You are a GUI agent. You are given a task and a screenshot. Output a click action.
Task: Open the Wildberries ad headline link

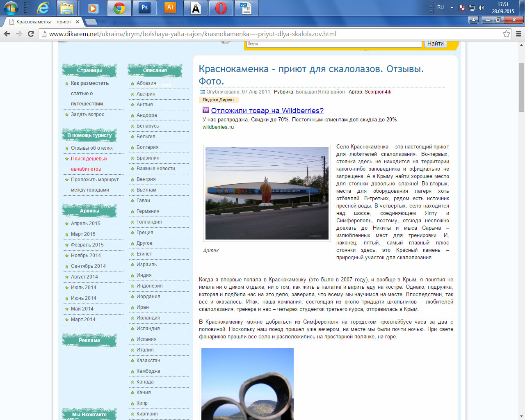[267, 111]
